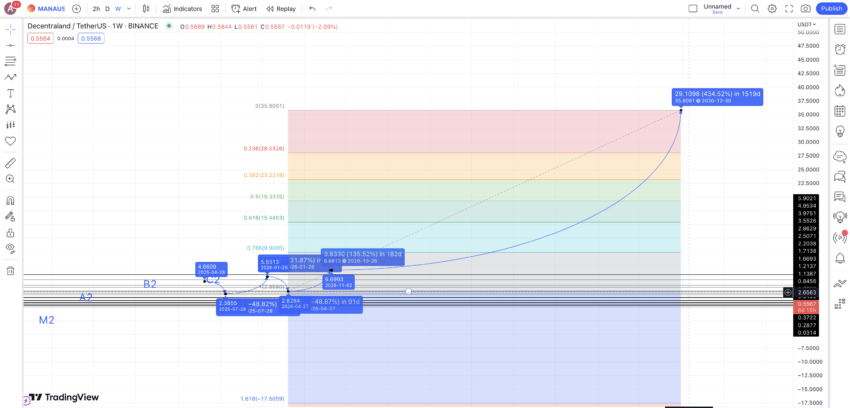This screenshot has width=850, height=408.
Task: Click the Publish button
Action: coord(831,8)
